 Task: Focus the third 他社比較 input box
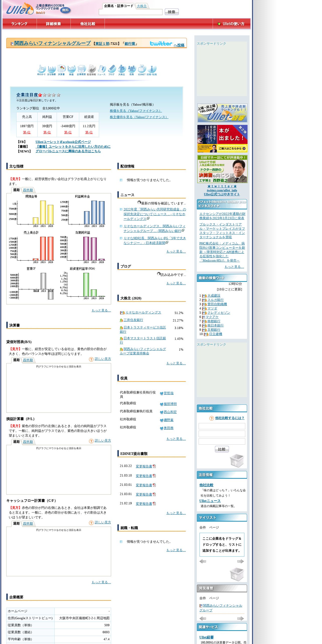click(222, 441)
